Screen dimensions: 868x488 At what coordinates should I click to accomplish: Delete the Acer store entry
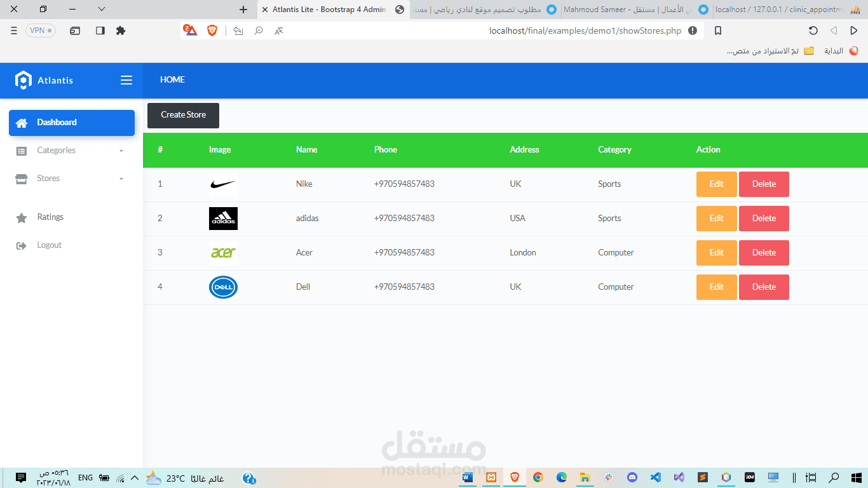pyautogui.click(x=764, y=253)
